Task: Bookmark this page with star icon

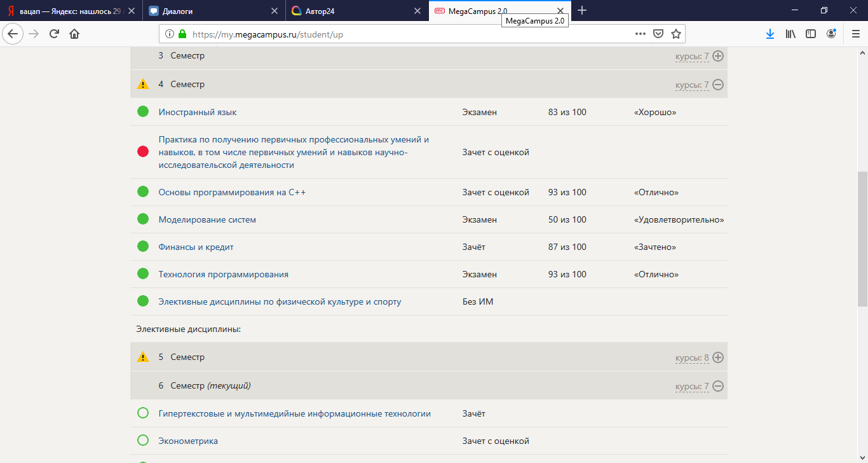Action: 676,34
